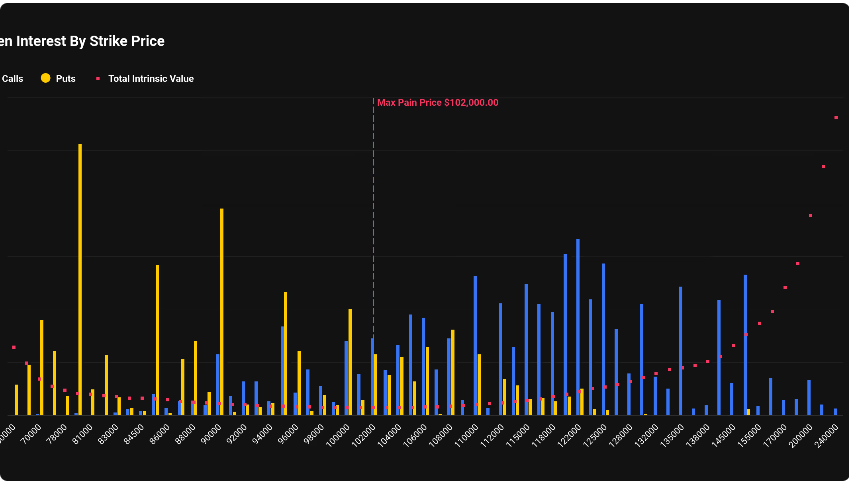Click the yellow puts bar at strike 100000

click(x=350, y=360)
